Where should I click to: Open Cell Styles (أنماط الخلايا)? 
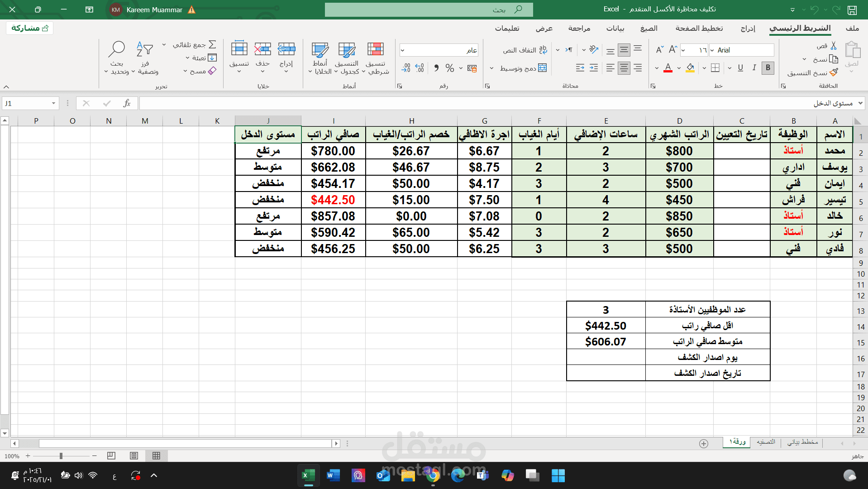click(320, 58)
